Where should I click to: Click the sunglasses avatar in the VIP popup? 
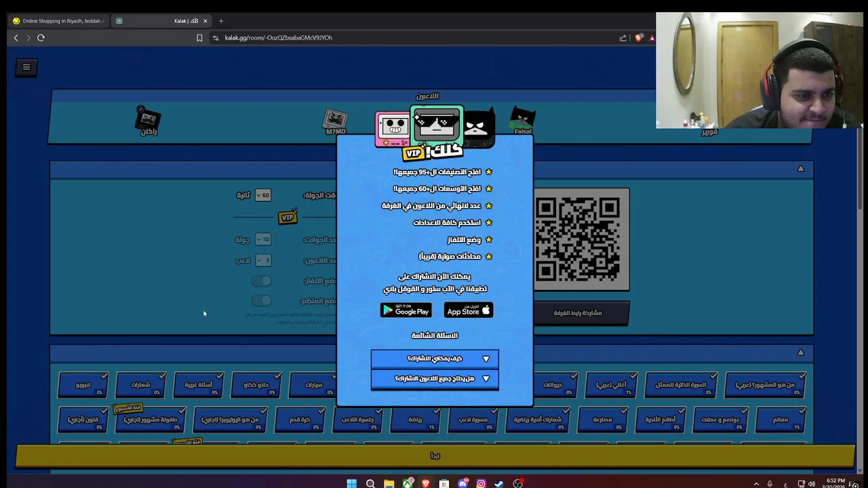point(437,126)
